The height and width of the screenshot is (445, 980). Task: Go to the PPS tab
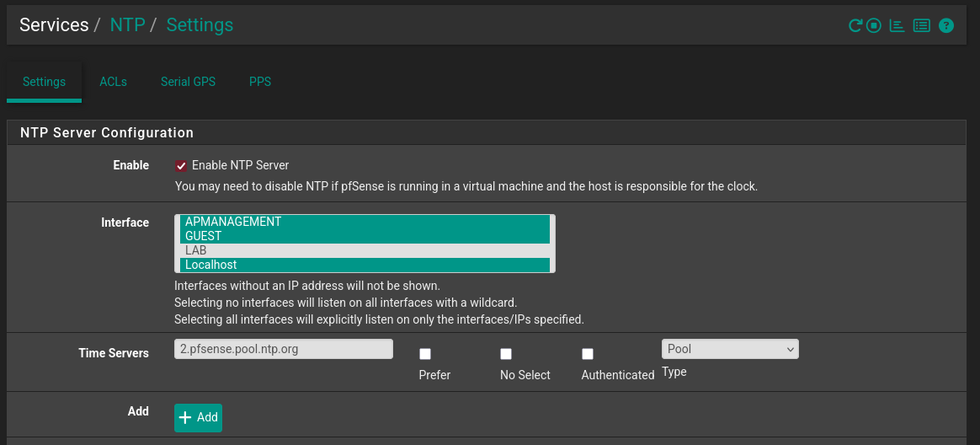click(x=260, y=82)
